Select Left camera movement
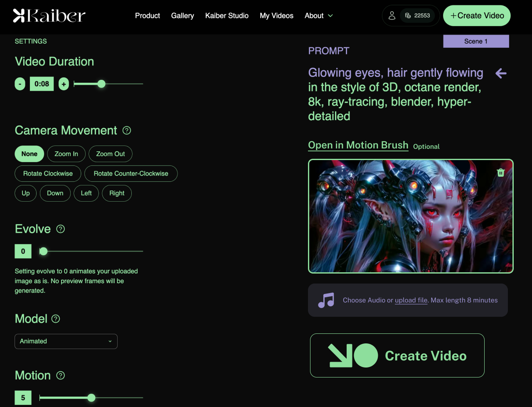 [x=86, y=193]
